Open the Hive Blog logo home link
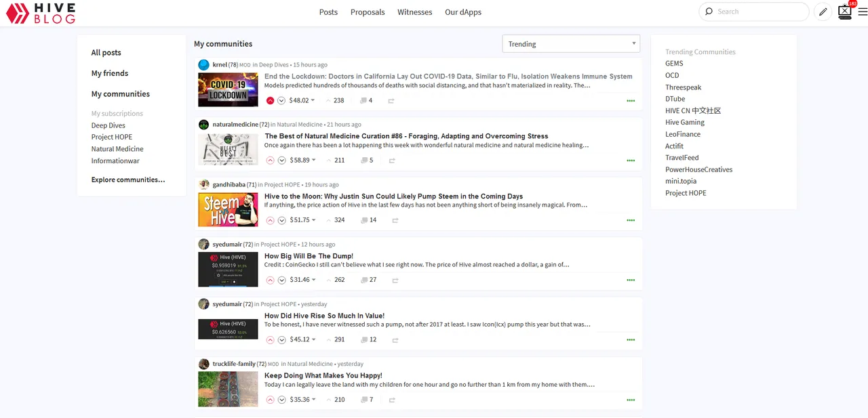The height and width of the screenshot is (418, 868). click(41, 13)
